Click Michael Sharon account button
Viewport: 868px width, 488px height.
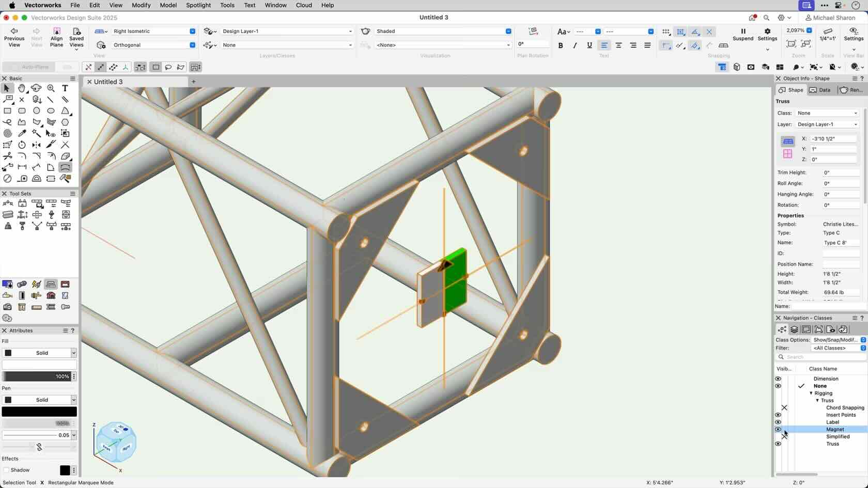point(830,18)
